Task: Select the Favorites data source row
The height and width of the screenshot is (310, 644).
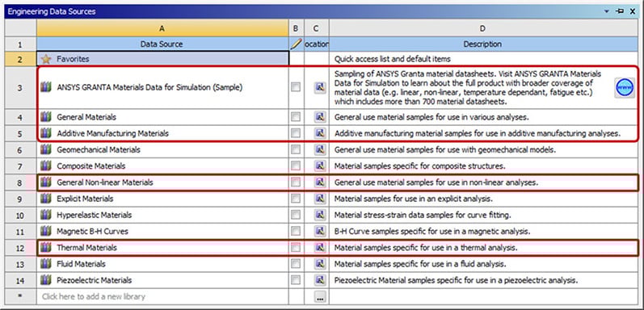Action: (162, 59)
